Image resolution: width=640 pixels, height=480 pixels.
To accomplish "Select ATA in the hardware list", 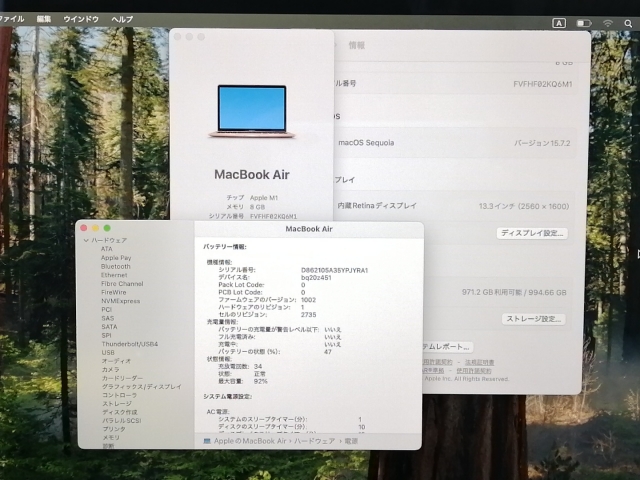I will pyautogui.click(x=107, y=249).
